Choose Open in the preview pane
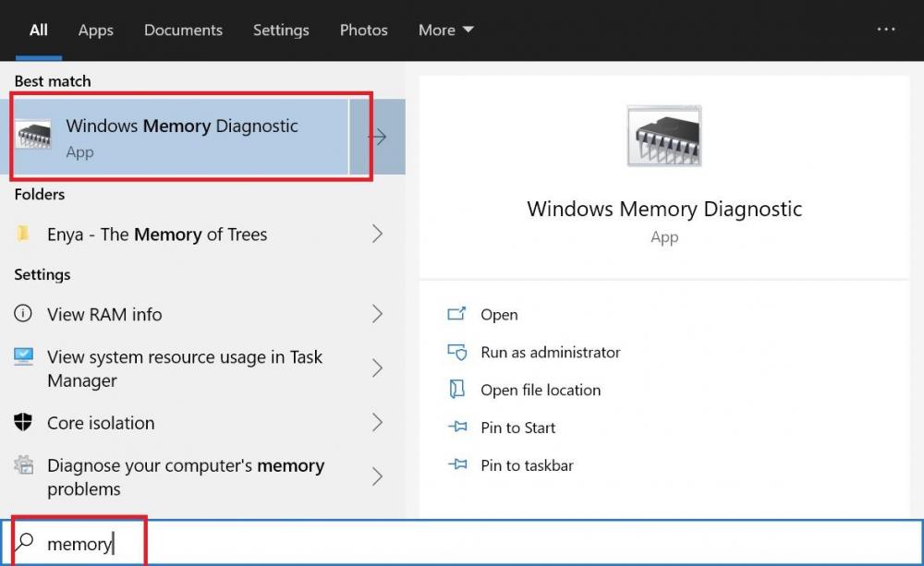Screen dimensions: 924x566 point(499,315)
